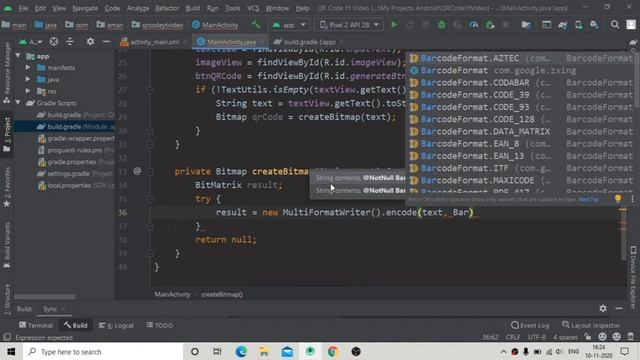Hide the Build tool window

(x=619, y=309)
